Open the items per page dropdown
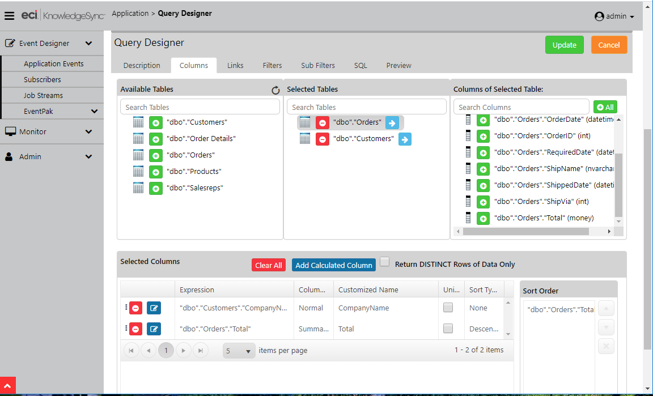 click(x=239, y=351)
